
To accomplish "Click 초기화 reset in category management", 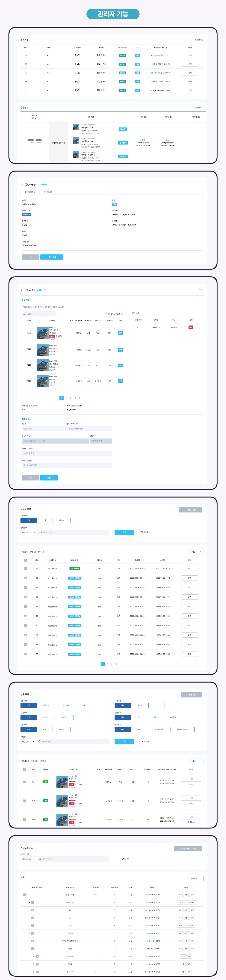I will coord(126,859).
